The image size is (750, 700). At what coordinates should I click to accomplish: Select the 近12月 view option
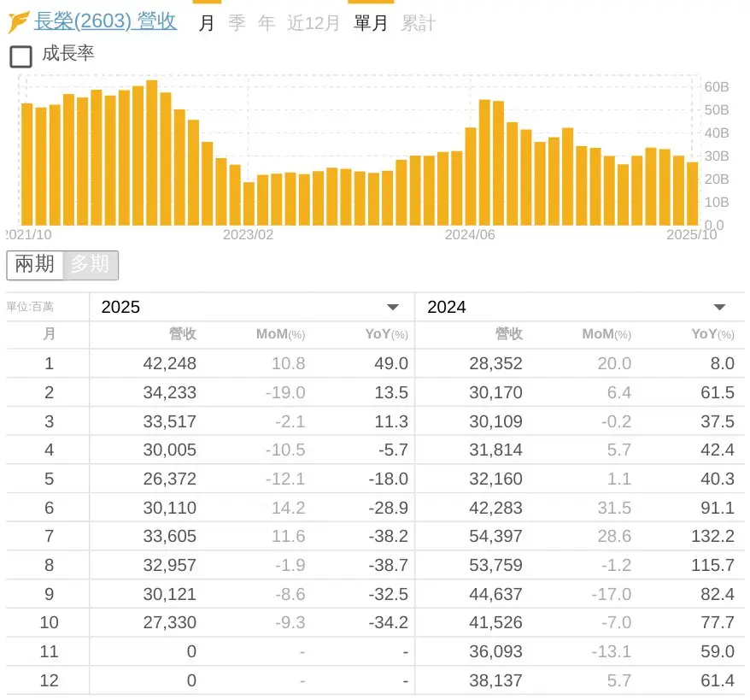pos(313,23)
